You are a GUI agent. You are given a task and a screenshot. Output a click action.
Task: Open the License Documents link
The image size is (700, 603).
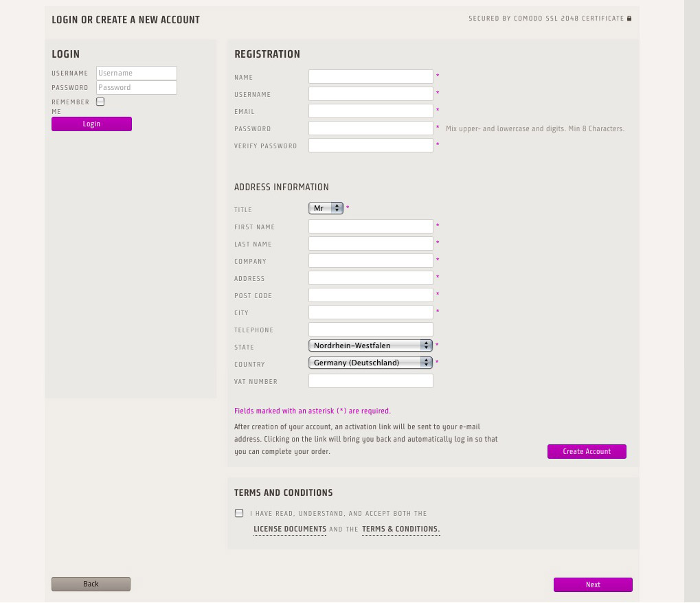point(290,529)
